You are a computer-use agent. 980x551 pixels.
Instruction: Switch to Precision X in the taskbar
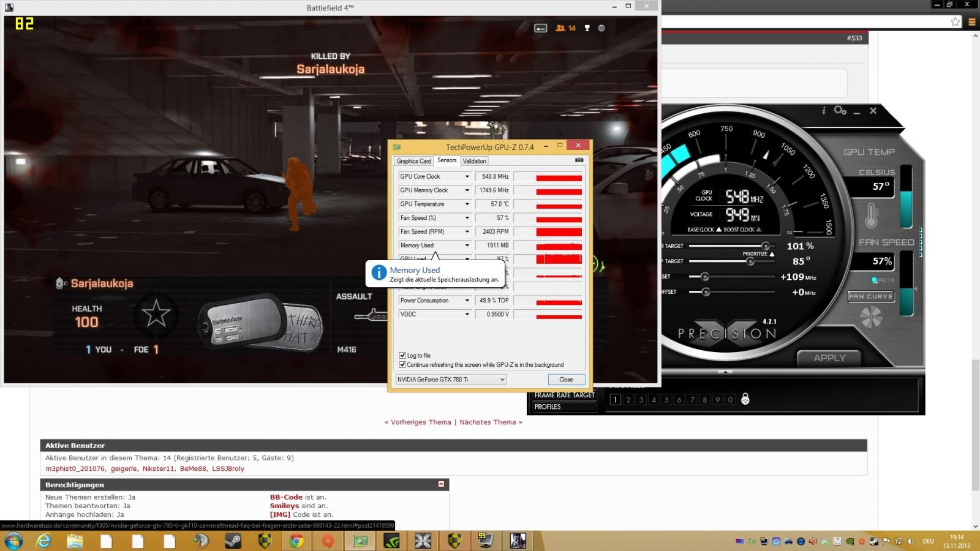click(423, 541)
